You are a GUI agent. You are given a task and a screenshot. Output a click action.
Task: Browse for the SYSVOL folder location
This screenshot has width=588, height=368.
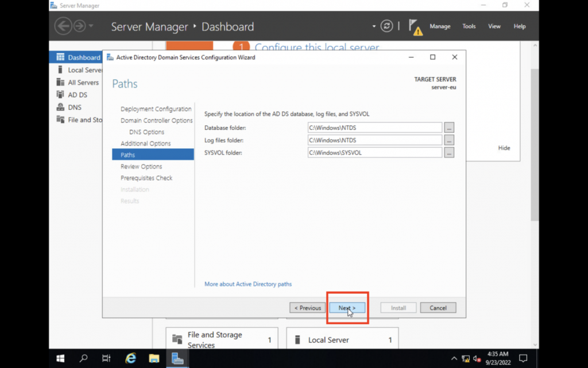[449, 152]
